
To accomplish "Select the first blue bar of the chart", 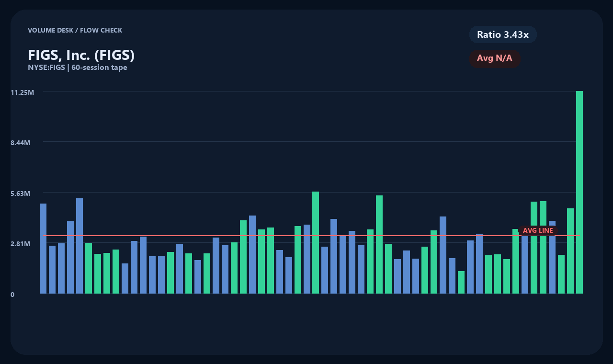I will (x=43, y=249).
